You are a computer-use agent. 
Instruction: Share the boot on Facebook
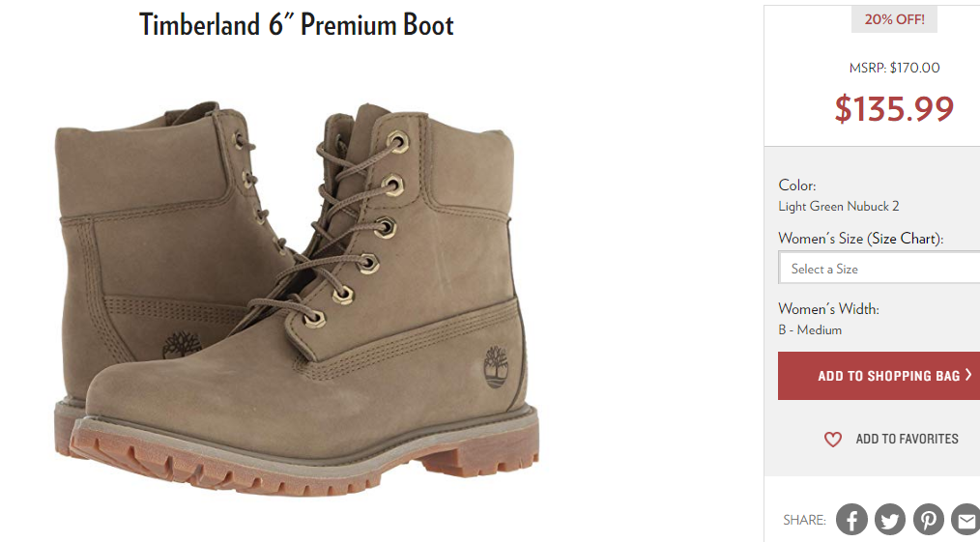851,520
